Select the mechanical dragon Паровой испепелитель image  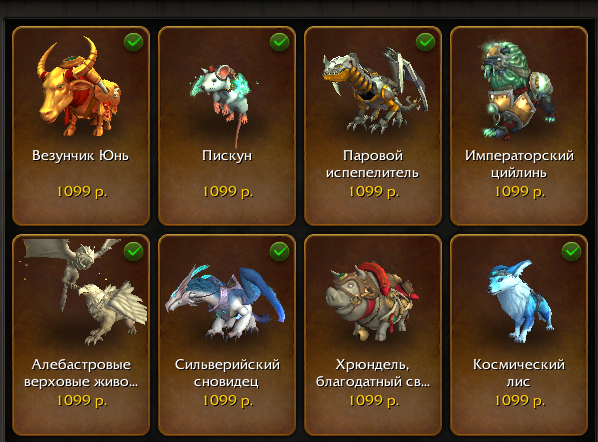tap(376, 90)
